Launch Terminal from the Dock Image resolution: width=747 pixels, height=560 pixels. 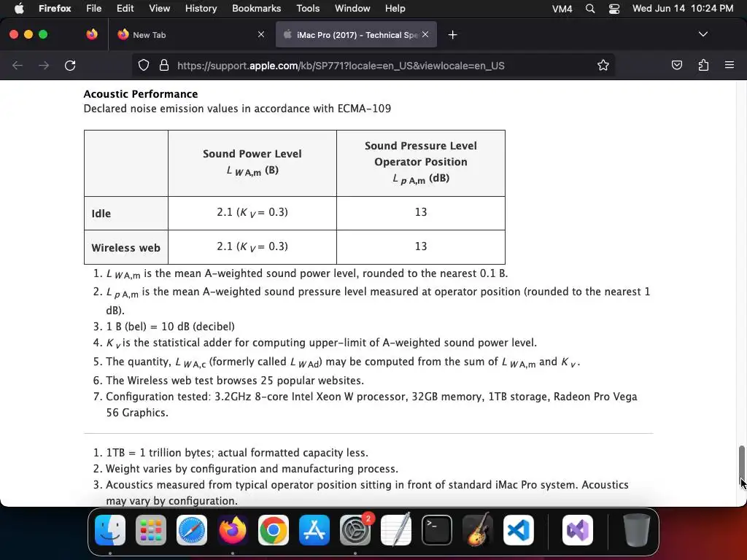tap(437, 530)
